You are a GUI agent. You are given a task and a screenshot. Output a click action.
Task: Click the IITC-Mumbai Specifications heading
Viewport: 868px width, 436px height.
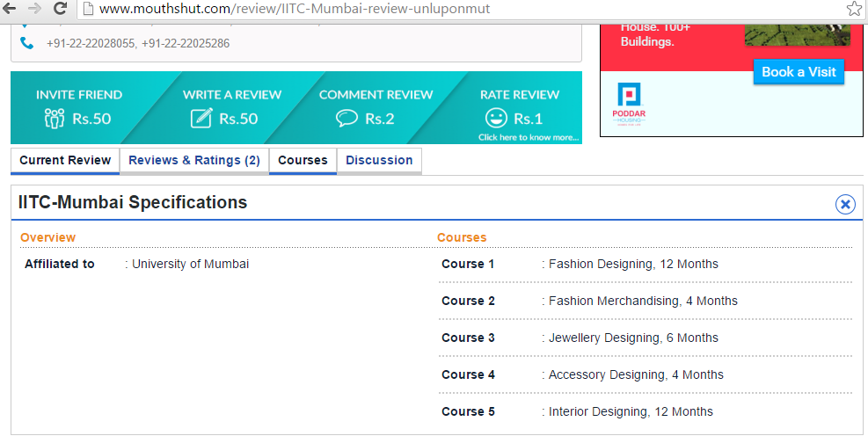click(x=133, y=202)
